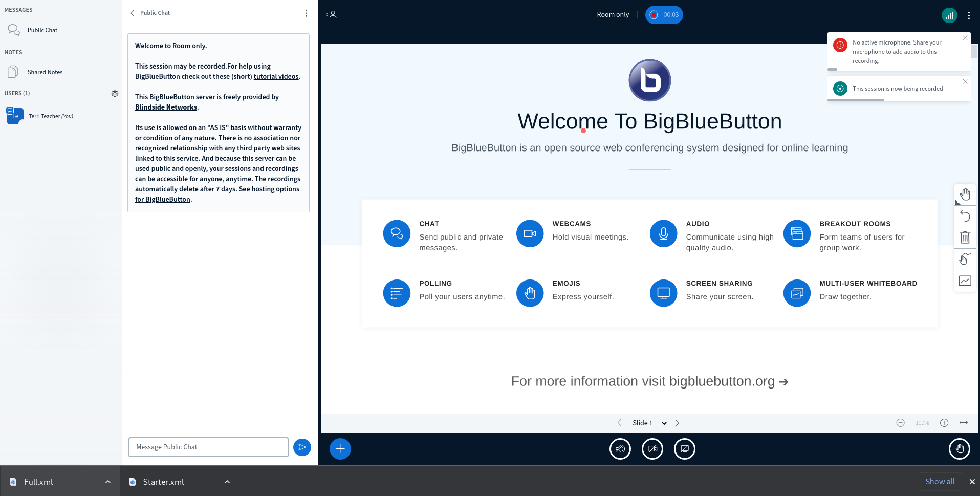Zoom out the presentation
The width and height of the screenshot is (980, 496).
point(901,423)
